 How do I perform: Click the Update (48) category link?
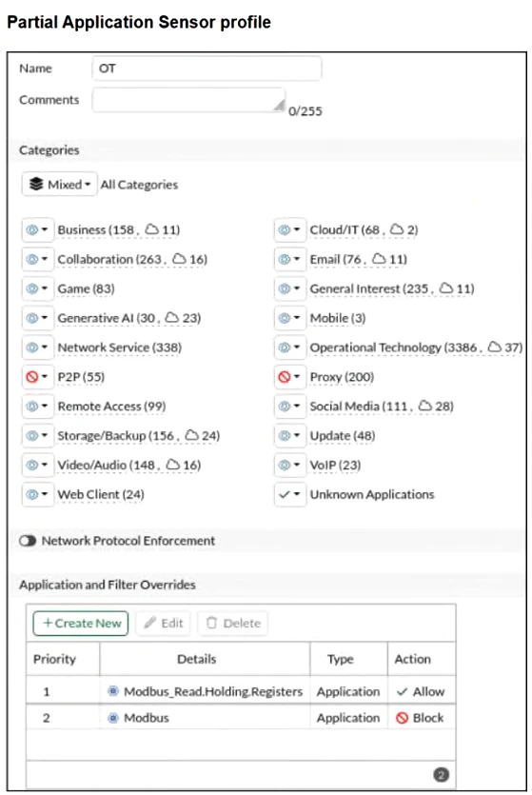click(343, 435)
